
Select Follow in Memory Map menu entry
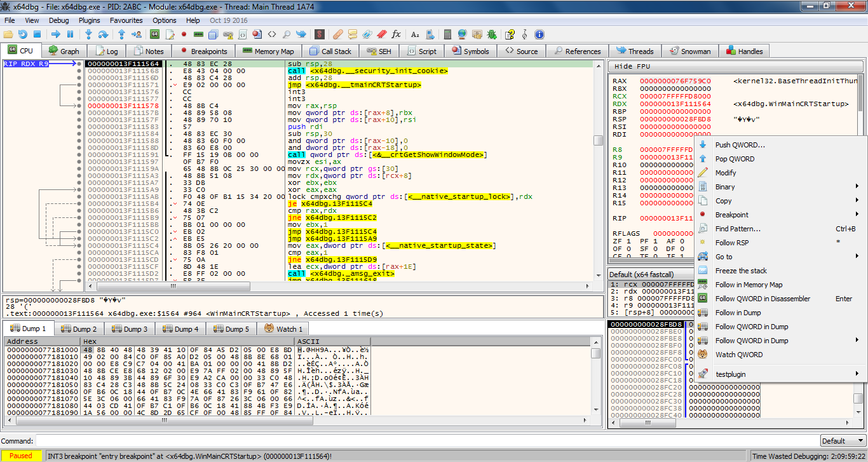pyautogui.click(x=749, y=285)
